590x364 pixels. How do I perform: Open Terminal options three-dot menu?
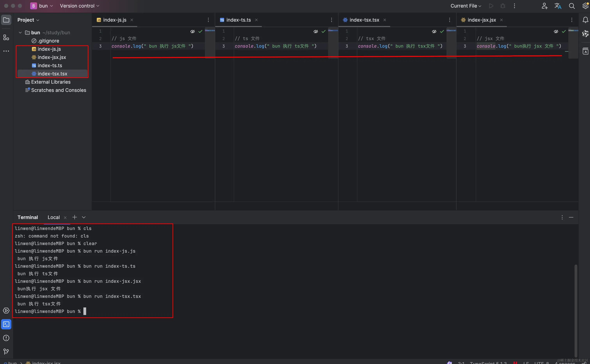(x=562, y=217)
